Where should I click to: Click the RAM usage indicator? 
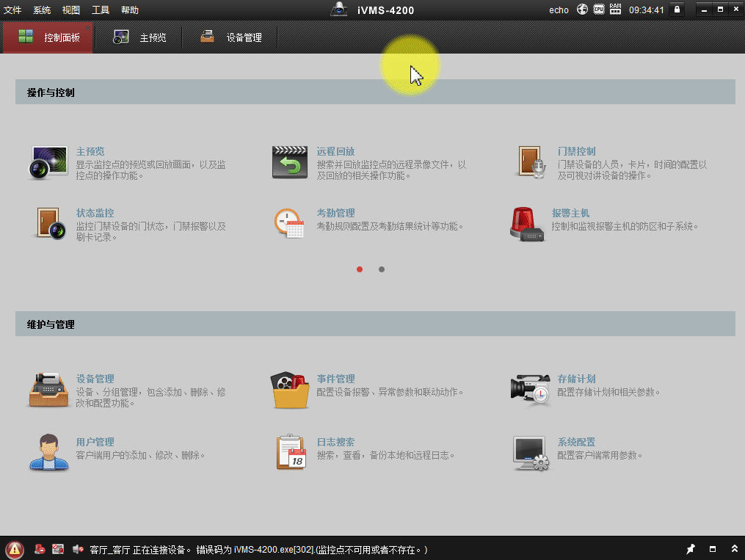pyautogui.click(x=615, y=9)
